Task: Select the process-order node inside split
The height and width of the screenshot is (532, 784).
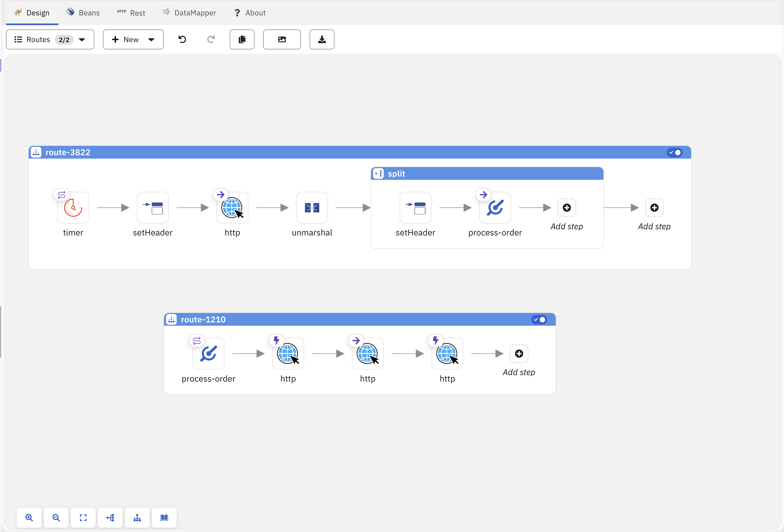Action: coord(495,208)
